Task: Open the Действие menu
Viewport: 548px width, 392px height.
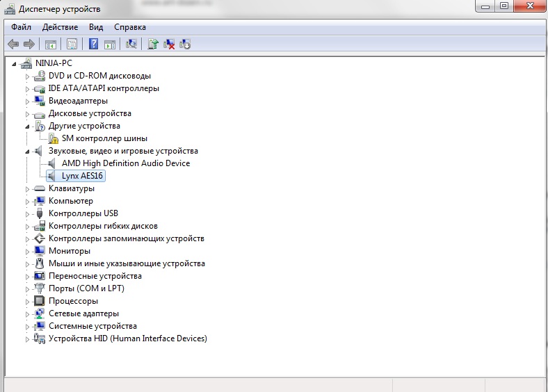Action: (x=60, y=27)
